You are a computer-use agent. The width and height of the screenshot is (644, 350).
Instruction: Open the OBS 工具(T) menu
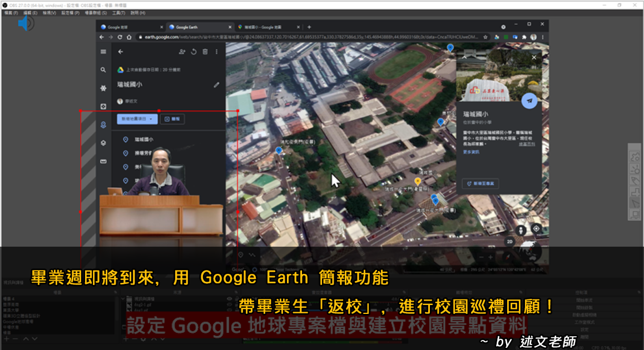coord(118,13)
